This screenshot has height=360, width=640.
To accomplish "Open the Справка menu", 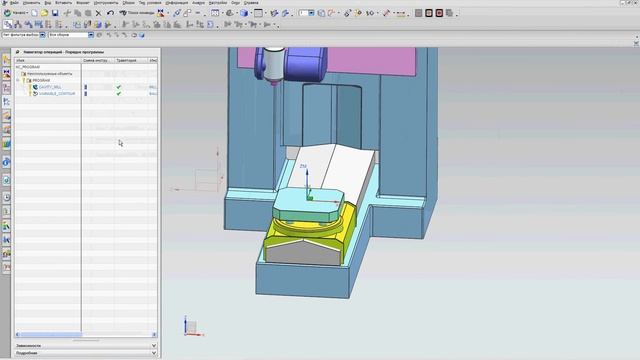I will point(251,3).
